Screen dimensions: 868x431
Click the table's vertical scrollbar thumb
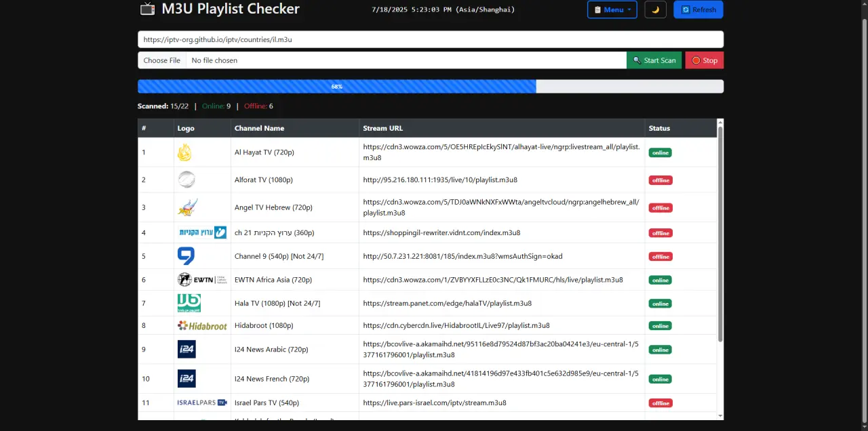click(720, 234)
